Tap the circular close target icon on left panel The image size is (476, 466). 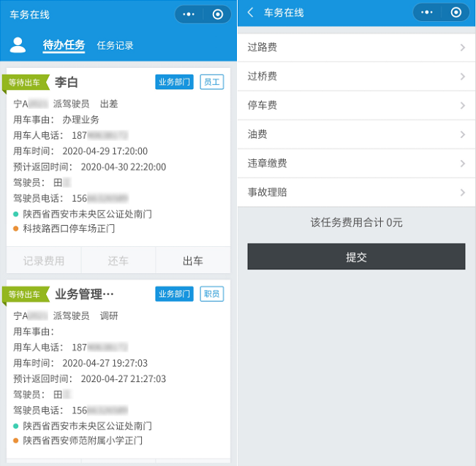click(217, 14)
